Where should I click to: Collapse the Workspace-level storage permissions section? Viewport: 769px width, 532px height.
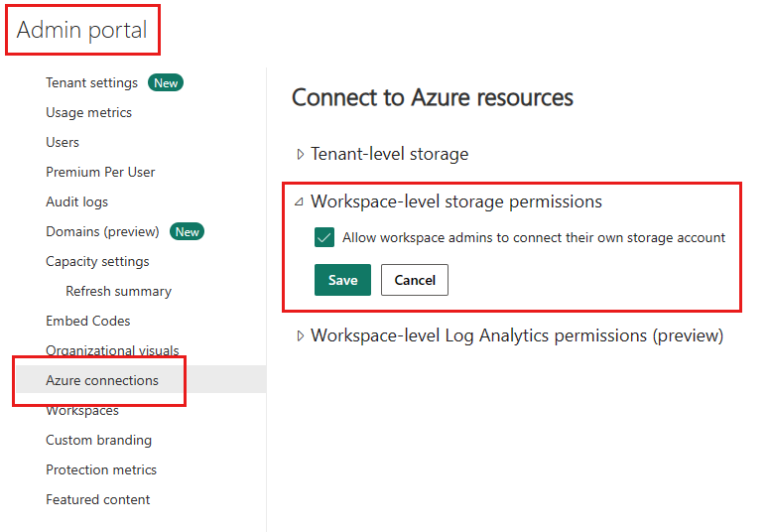click(300, 202)
